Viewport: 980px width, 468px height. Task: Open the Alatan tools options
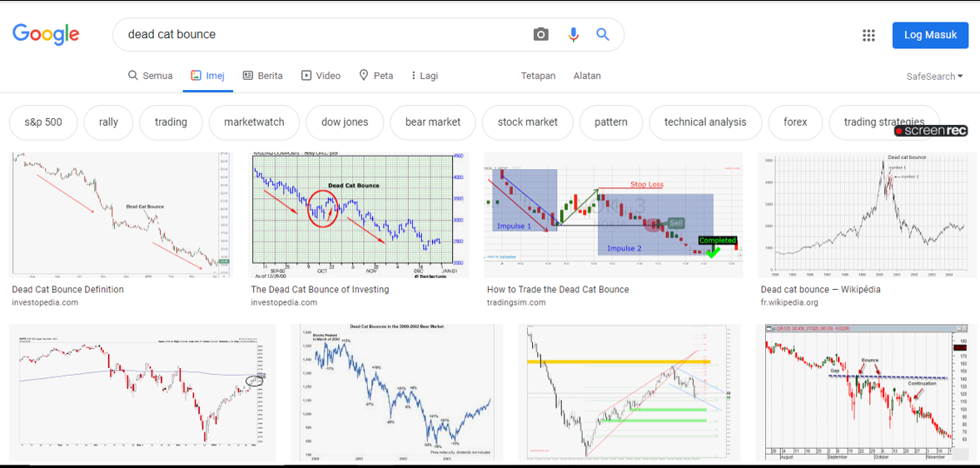coord(587,76)
